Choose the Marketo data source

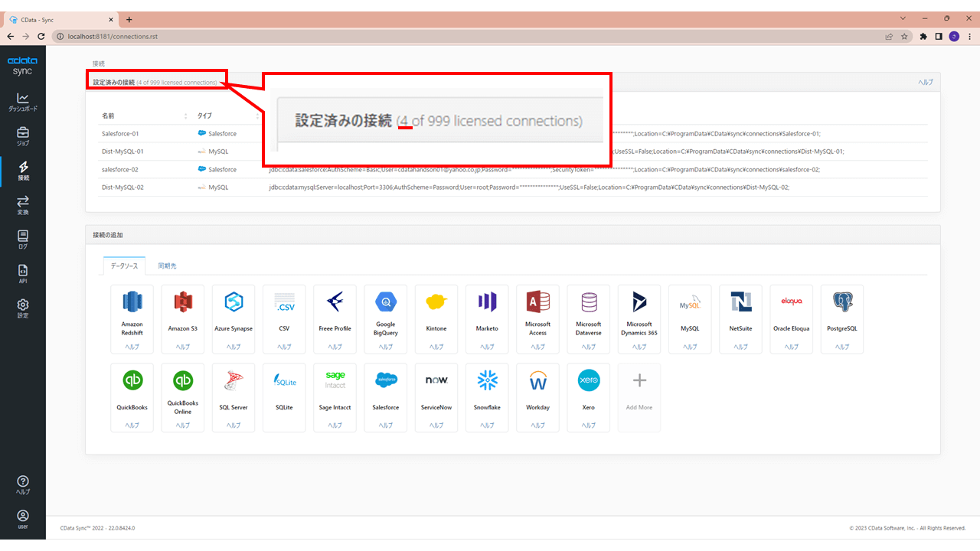point(487,319)
